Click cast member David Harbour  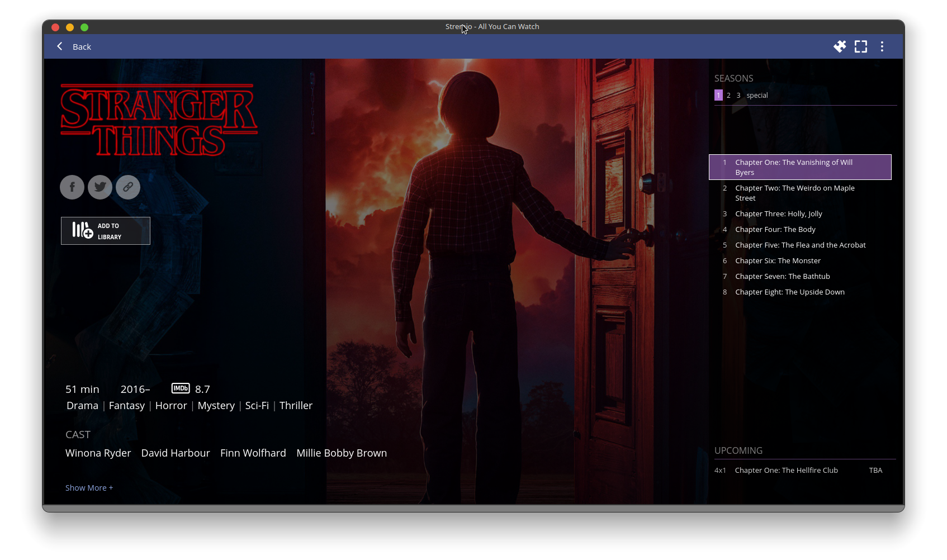(176, 453)
